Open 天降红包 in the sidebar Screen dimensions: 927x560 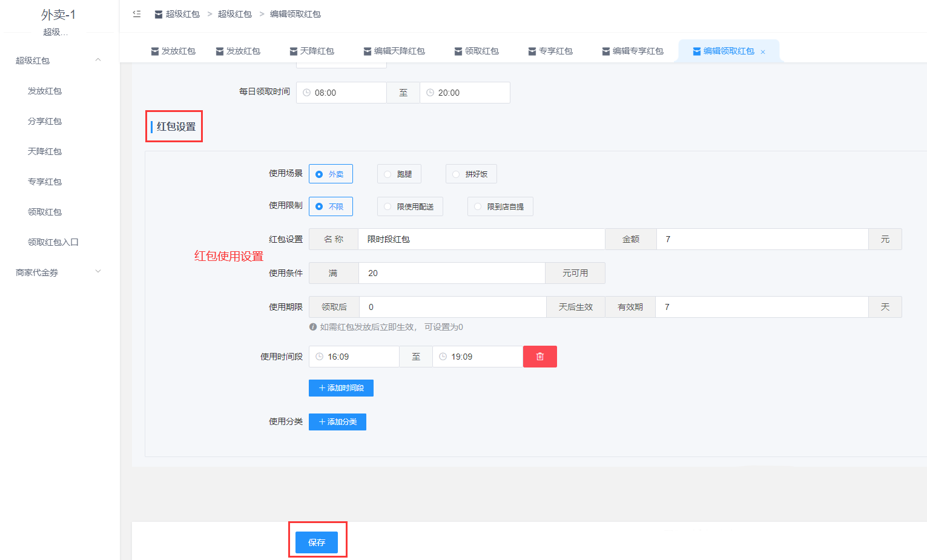click(x=45, y=151)
